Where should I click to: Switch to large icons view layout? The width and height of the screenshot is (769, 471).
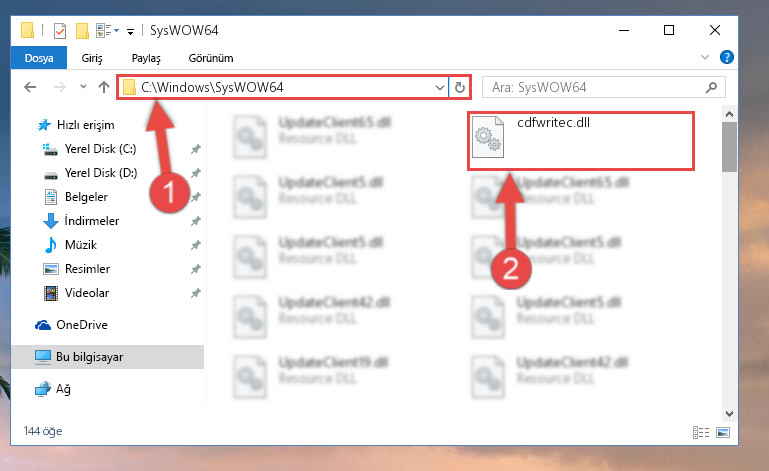723,432
